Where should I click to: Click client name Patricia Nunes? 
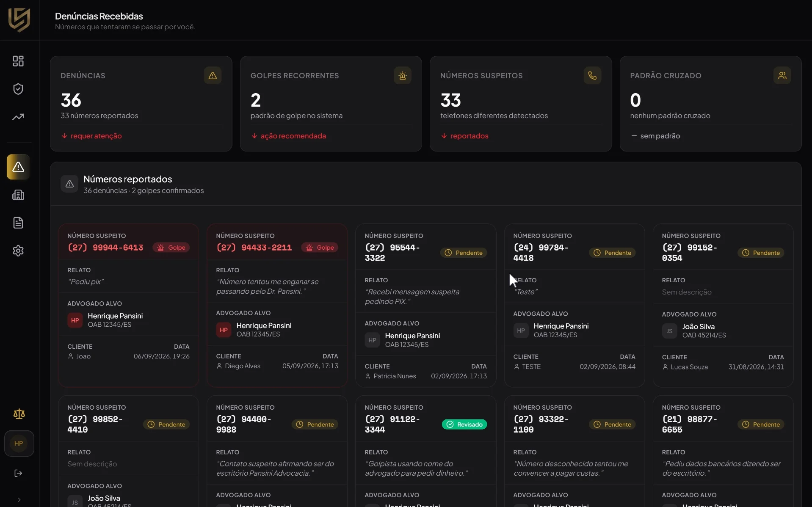point(395,376)
